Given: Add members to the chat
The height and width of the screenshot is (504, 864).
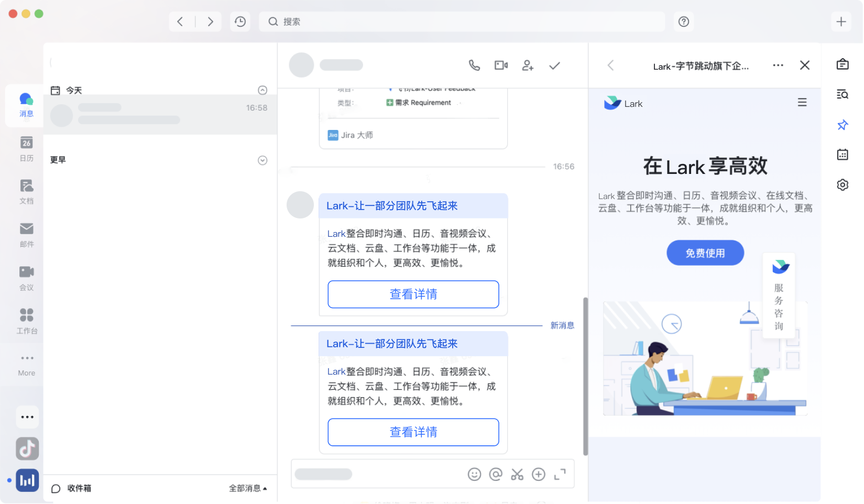Looking at the screenshot, I should 528,65.
